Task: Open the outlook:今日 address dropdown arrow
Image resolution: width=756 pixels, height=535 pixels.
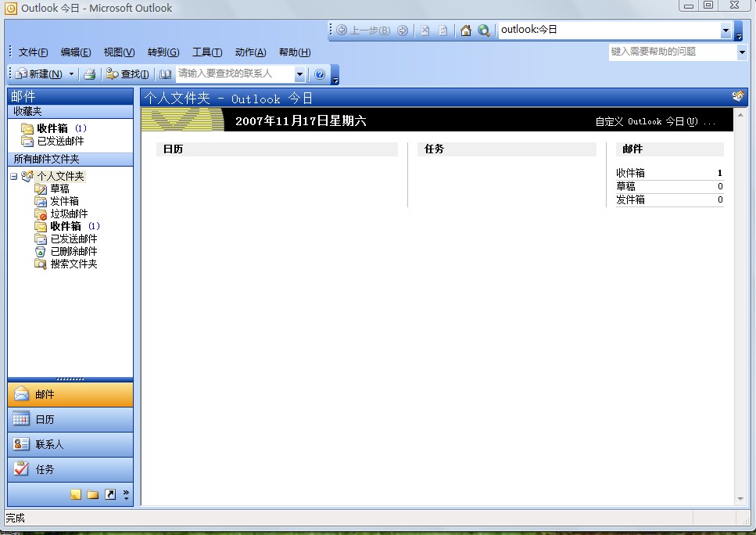Action: coord(726,31)
